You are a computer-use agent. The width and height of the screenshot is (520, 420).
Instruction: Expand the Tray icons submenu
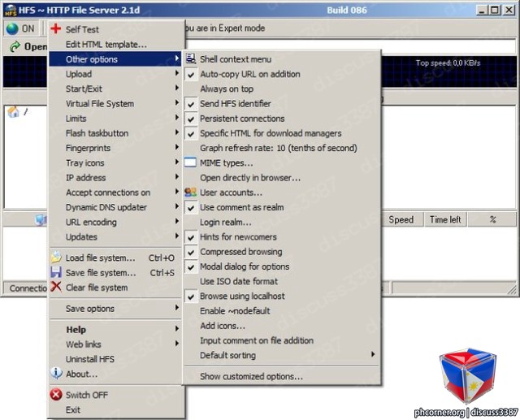115,162
